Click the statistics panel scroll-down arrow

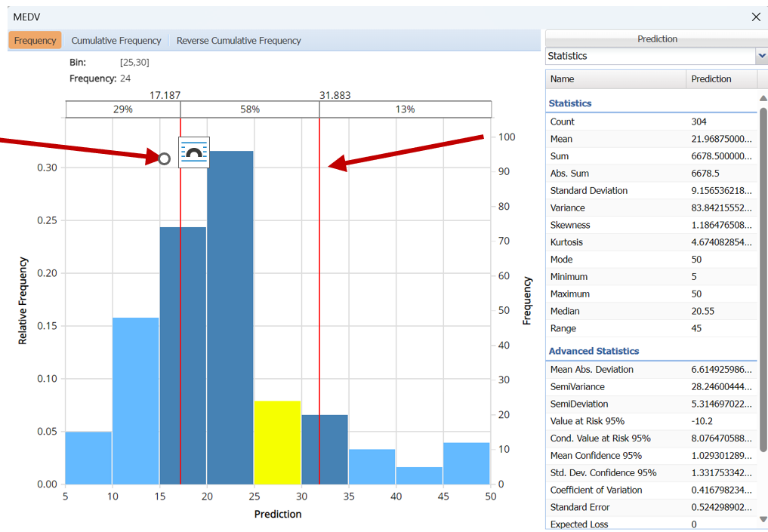tap(763, 519)
